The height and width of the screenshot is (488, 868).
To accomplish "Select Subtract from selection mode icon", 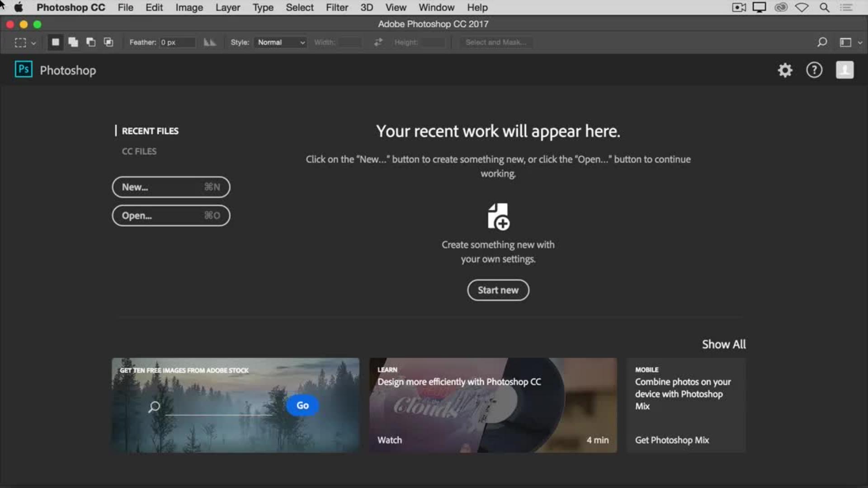I will click(91, 42).
